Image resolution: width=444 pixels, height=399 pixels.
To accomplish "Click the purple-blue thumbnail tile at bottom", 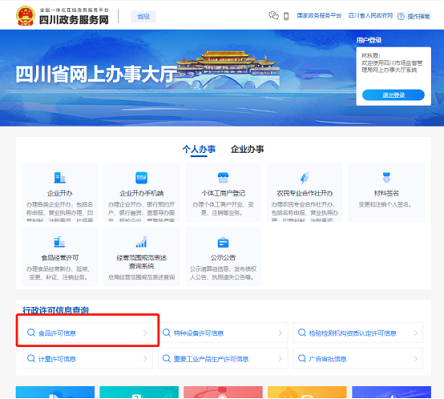I will (391, 392).
